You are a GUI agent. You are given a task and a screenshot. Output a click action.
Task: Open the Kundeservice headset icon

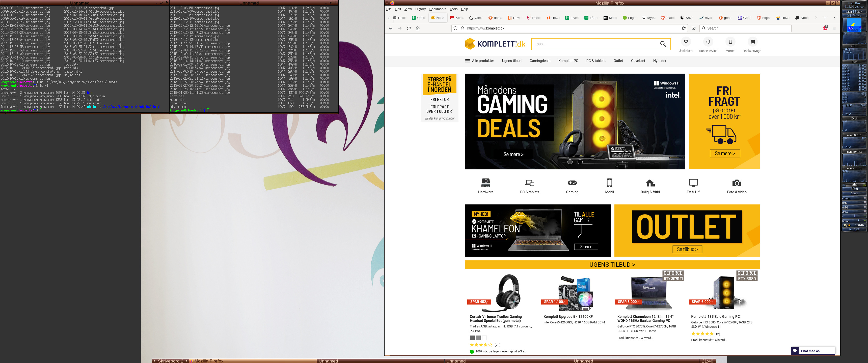point(708,42)
